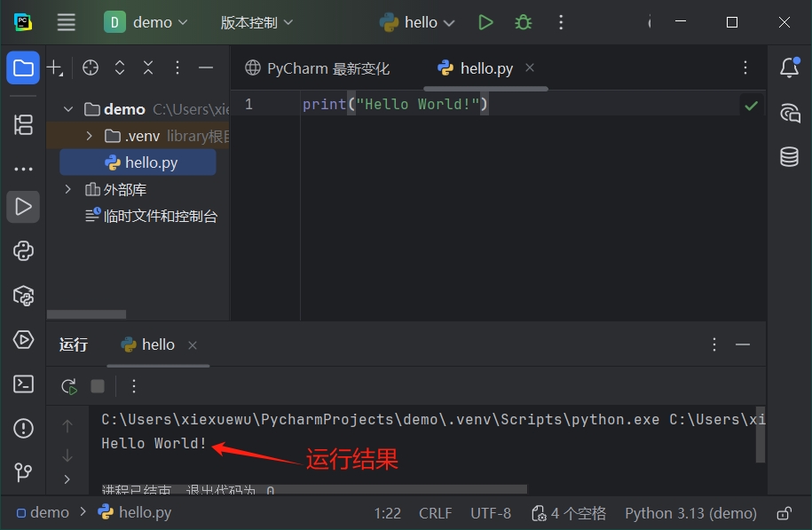Open the main hamburger menu
812x530 pixels.
66,22
